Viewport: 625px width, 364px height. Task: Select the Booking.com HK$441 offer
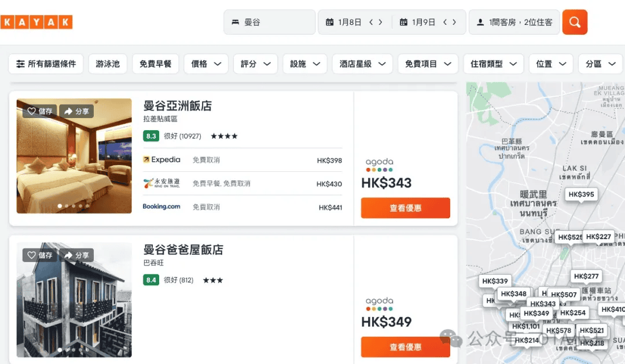(x=242, y=207)
